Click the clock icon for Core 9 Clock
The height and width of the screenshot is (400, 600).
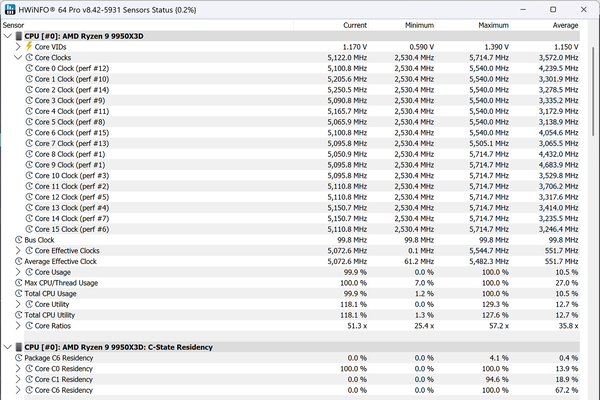(x=29, y=165)
